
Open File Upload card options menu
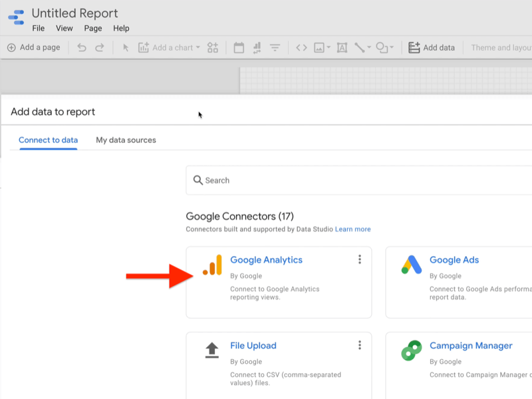click(x=360, y=345)
